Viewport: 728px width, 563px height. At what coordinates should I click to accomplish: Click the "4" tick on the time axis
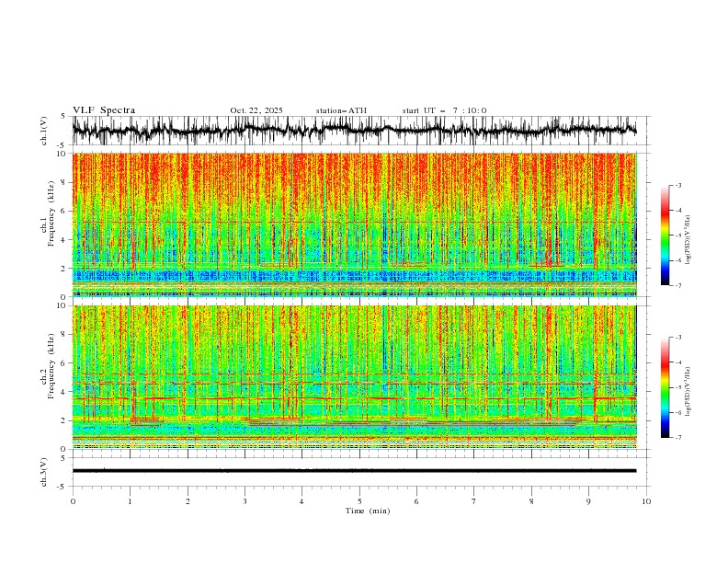click(301, 501)
